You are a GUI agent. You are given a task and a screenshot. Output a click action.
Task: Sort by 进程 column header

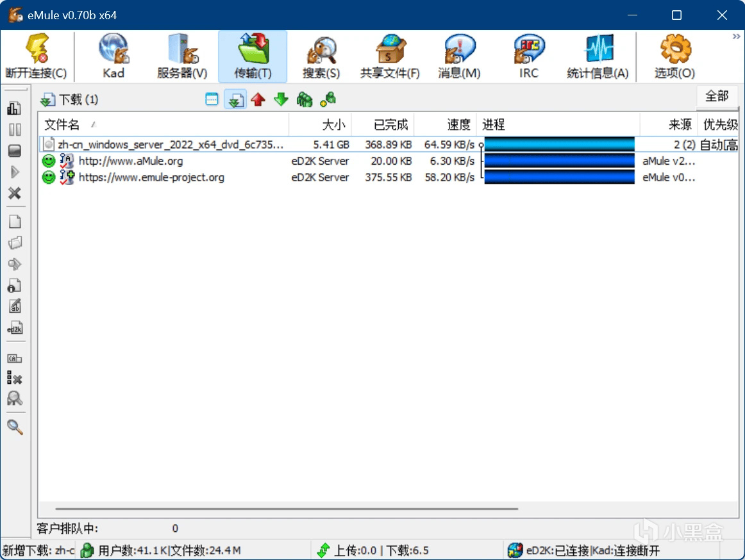pos(559,125)
